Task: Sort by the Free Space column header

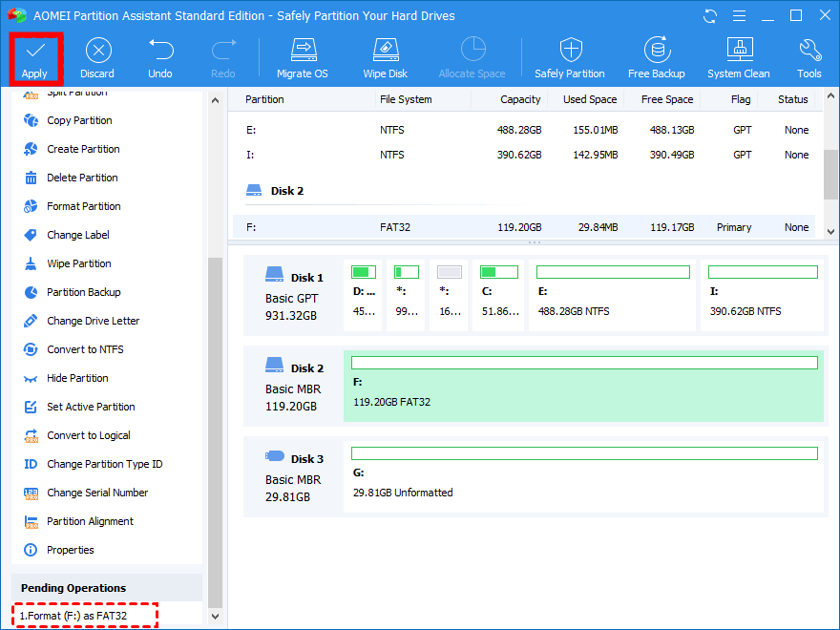Action: point(667,99)
